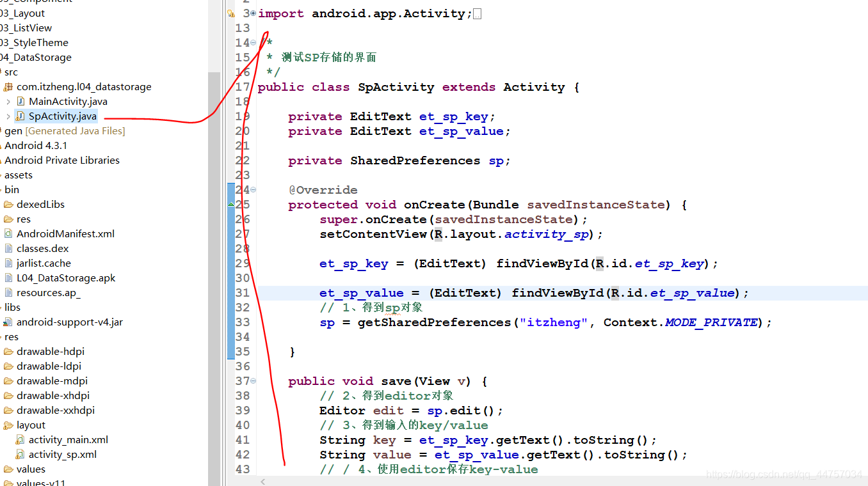Collapse the onCreate method fold at line 24

(x=253, y=190)
